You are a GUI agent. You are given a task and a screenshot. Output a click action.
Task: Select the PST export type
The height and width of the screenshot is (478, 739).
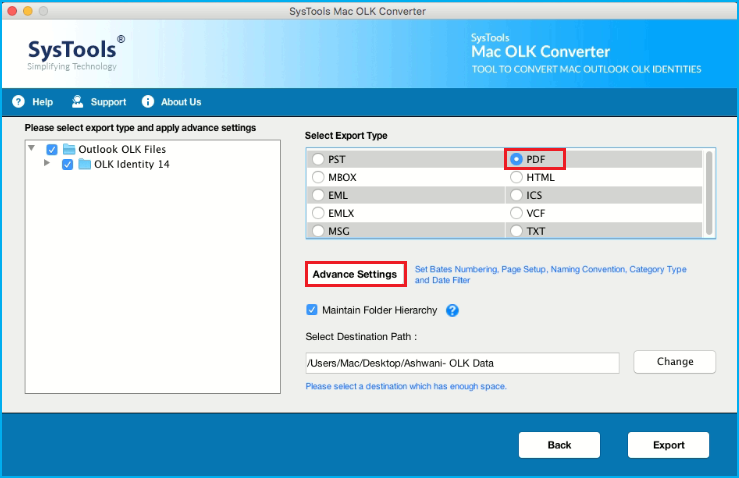318,159
